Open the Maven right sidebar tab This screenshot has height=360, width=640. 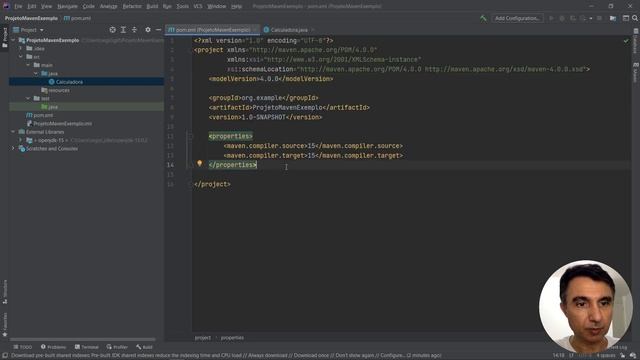(x=636, y=72)
